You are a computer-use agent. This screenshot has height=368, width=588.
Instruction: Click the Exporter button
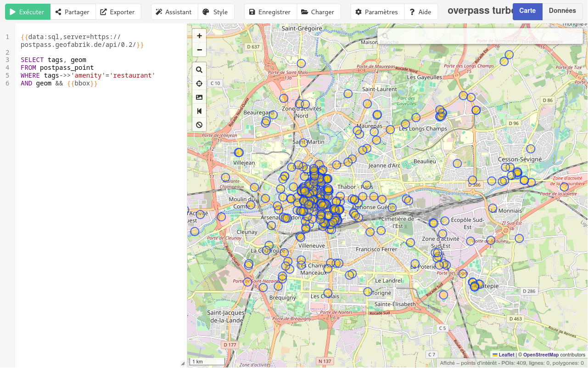click(x=118, y=12)
